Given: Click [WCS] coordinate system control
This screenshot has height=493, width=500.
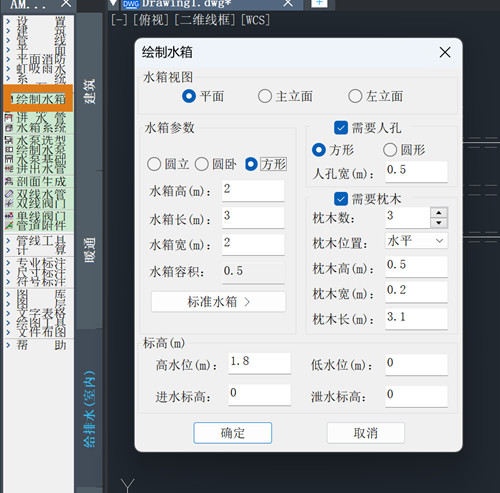Looking at the screenshot, I should tap(255, 20).
